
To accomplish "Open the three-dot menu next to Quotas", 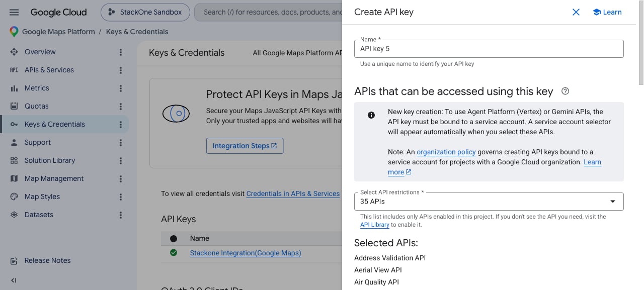I will (x=121, y=106).
